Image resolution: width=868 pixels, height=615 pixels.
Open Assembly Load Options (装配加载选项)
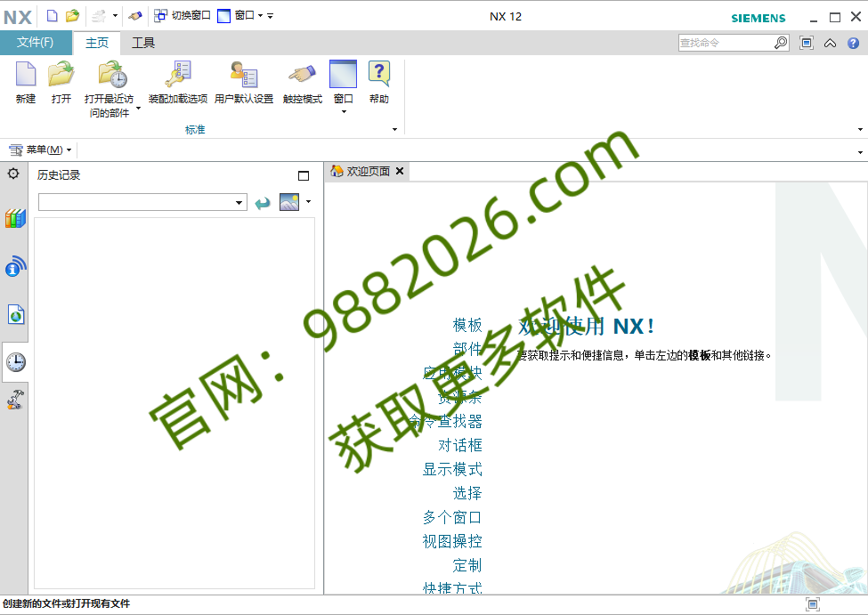coord(178,82)
